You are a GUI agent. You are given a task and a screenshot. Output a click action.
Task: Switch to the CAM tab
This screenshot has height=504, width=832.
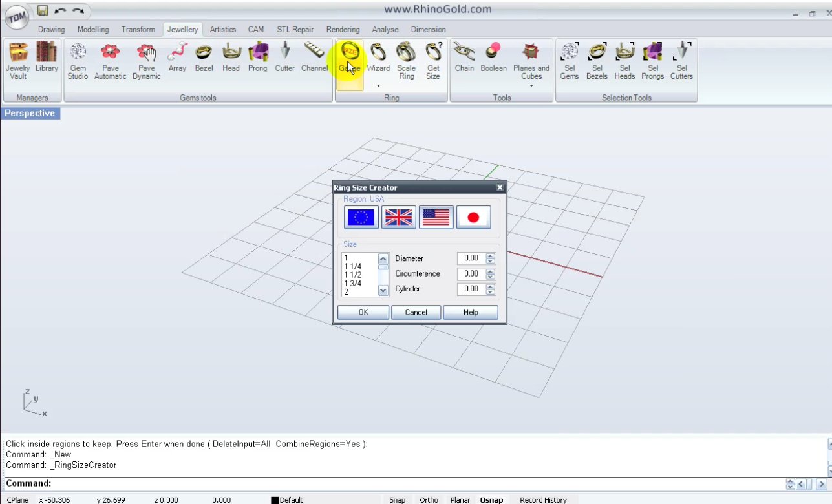[x=256, y=29]
